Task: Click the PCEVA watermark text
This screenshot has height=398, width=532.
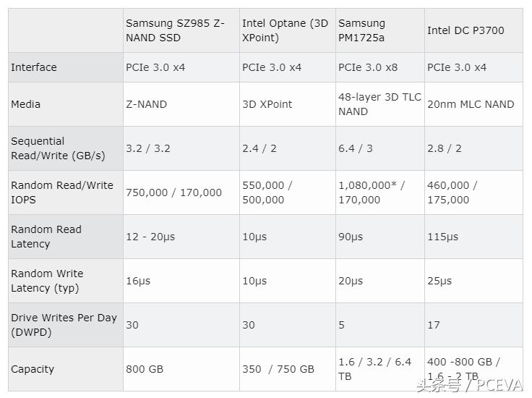Action: (x=497, y=386)
